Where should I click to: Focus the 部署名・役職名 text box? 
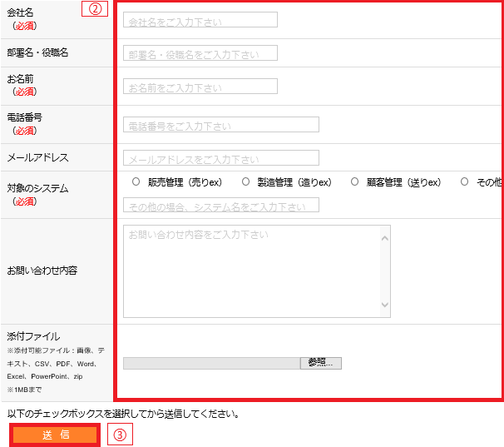(200, 52)
